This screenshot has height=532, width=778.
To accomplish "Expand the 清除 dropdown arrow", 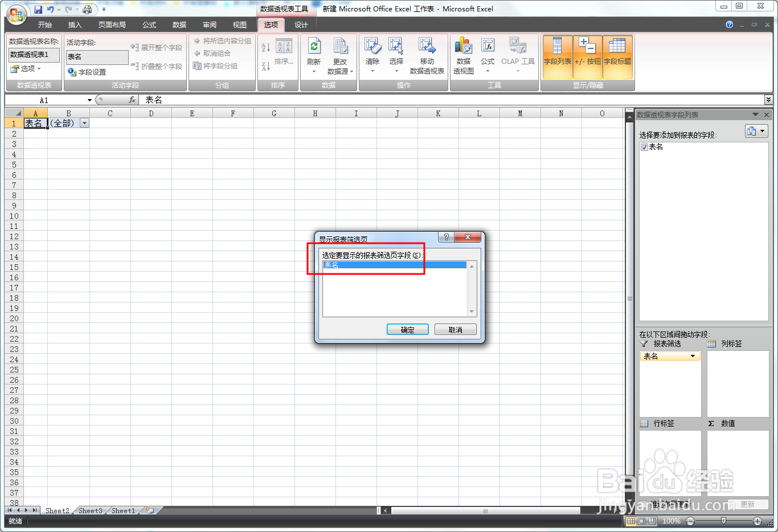I will click(372, 71).
